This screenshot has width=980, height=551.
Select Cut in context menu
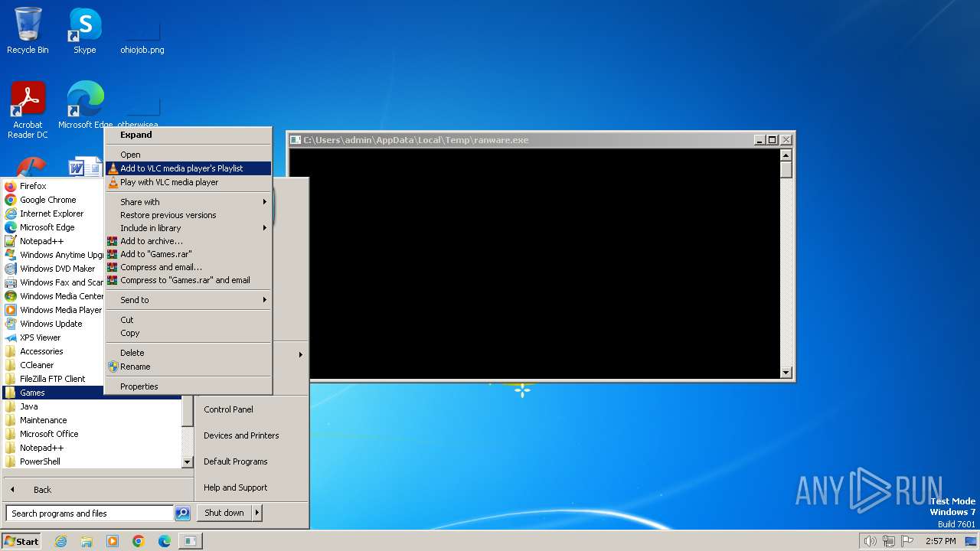188,320
